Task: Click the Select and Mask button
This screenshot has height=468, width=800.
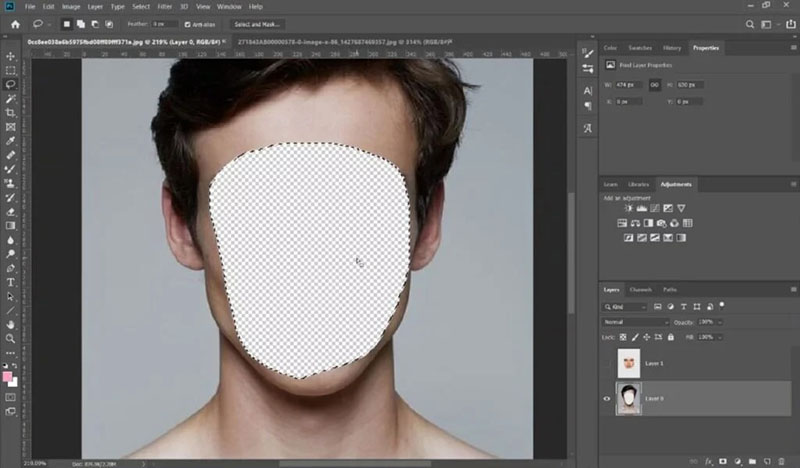Action: pos(257,24)
